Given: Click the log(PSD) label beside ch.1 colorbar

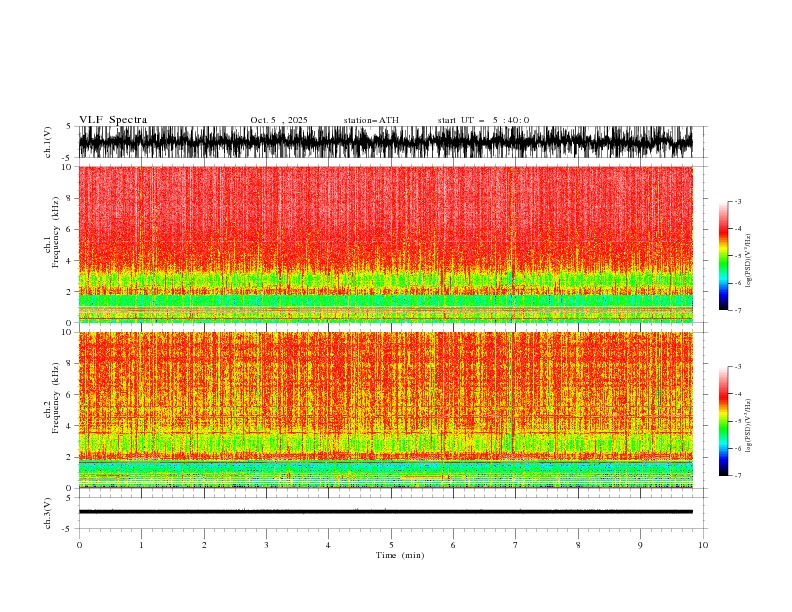Looking at the screenshot, I should (749, 261).
